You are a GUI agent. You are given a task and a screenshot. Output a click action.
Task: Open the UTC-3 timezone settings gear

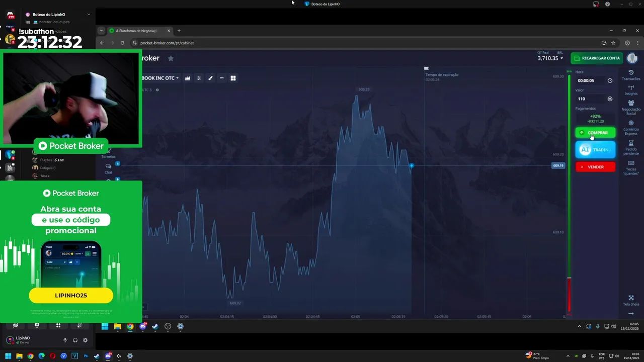[157, 90]
